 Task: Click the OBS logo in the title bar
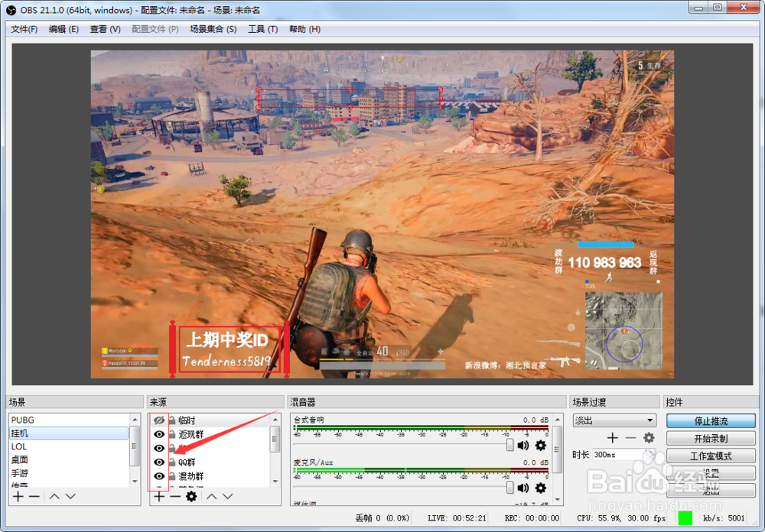[10, 10]
